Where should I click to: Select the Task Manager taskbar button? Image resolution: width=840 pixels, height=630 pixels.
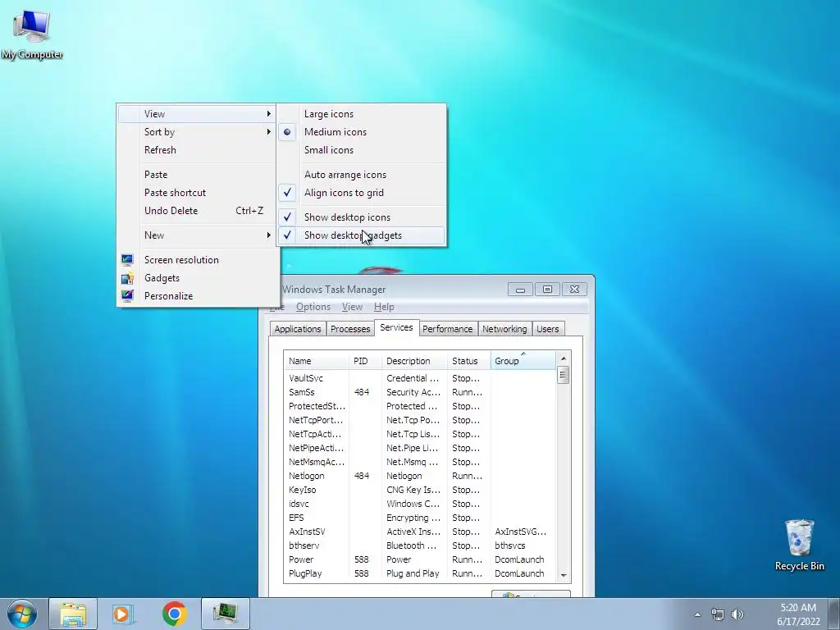coord(226,614)
